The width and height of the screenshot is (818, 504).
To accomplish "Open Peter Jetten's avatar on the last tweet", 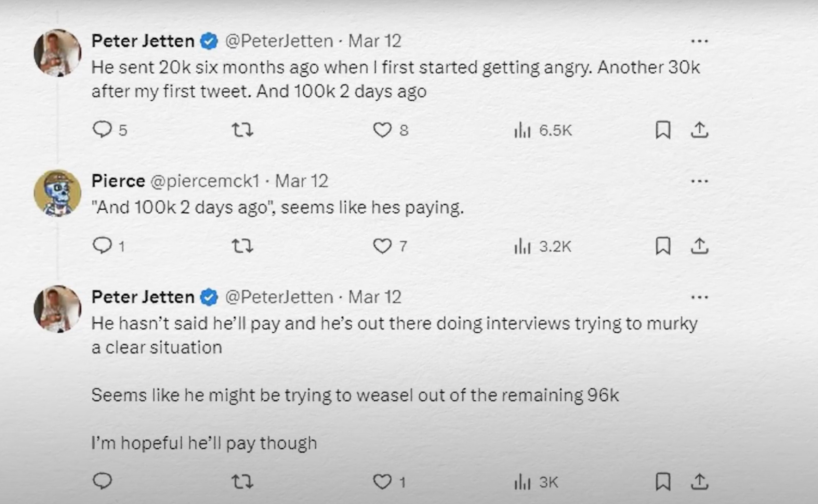I will click(57, 309).
